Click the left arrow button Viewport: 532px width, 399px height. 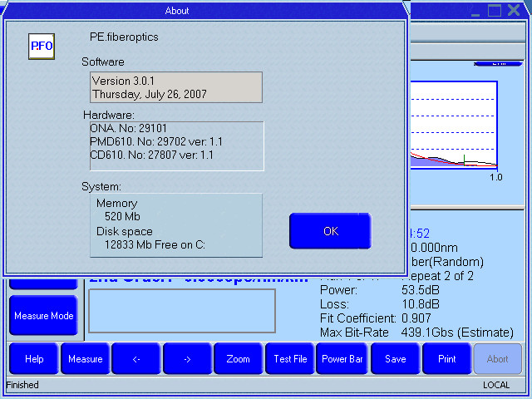(x=136, y=358)
